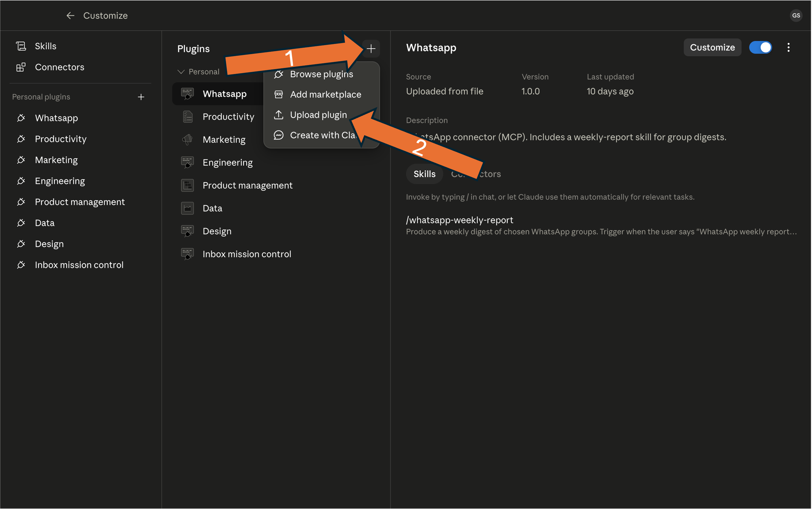812x509 pixels.
Task: Open the GS user avatar
Action: (x=796, y=16)
